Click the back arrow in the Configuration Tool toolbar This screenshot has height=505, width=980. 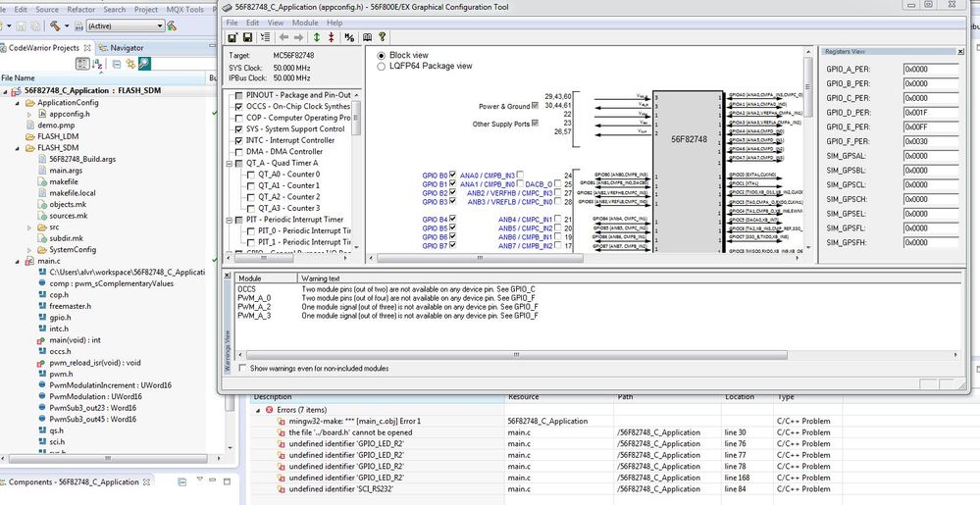pos(284,37)
